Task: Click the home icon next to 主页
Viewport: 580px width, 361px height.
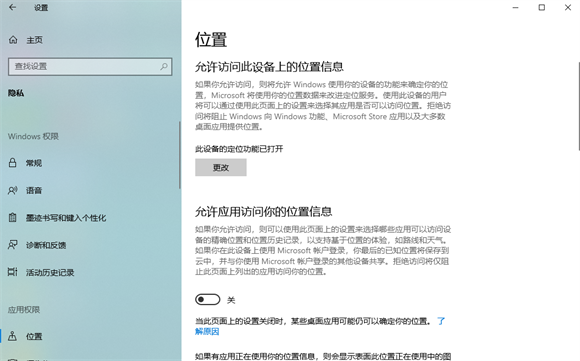Action: 13,40
